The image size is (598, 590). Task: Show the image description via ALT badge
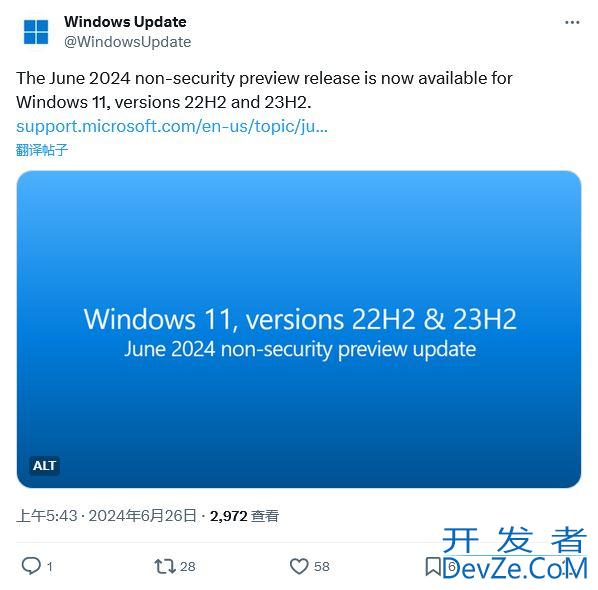point(45,466)
